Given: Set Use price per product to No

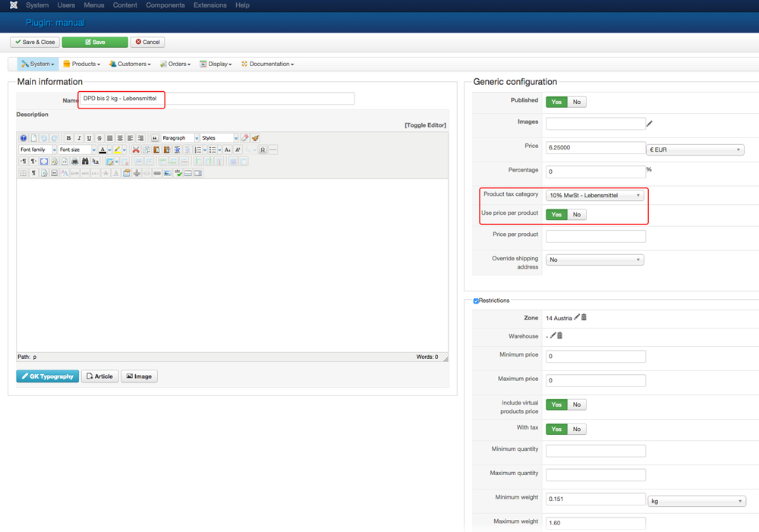Looking at the screenshot, I should [x=577, y=215].
